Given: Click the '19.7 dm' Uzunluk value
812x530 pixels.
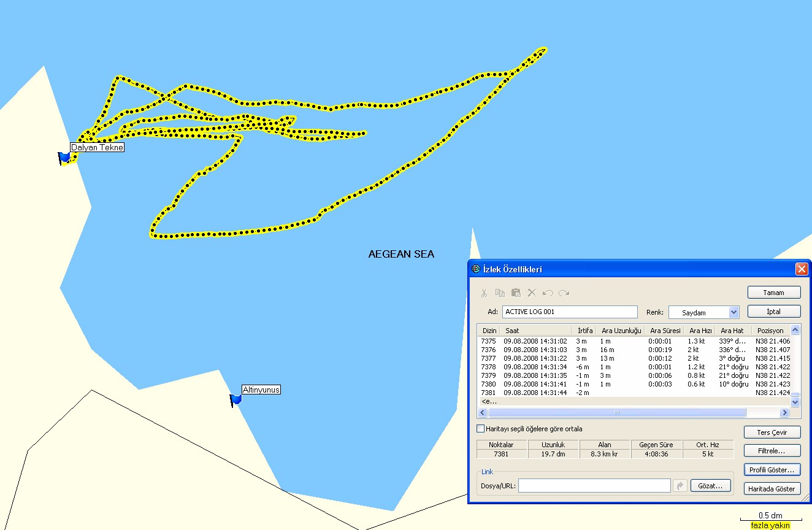Looking at the screenshot, I should click(x=553, y=454).
